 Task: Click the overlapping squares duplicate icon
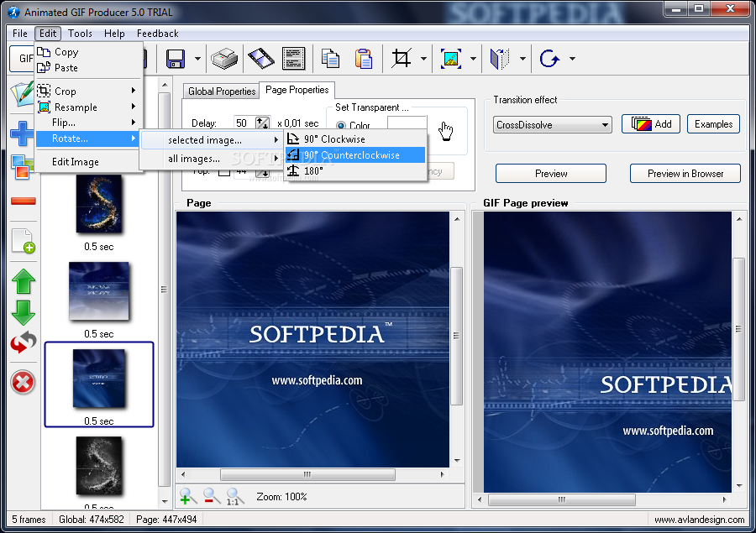coord(22,167)
